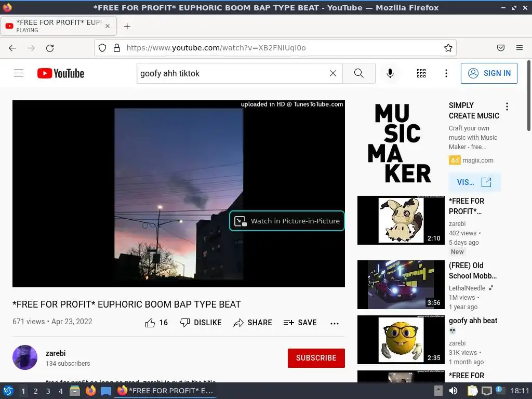Click the taskbar clock 18:11
This screenshot has width=532, height=399.
tap(520, 391)
